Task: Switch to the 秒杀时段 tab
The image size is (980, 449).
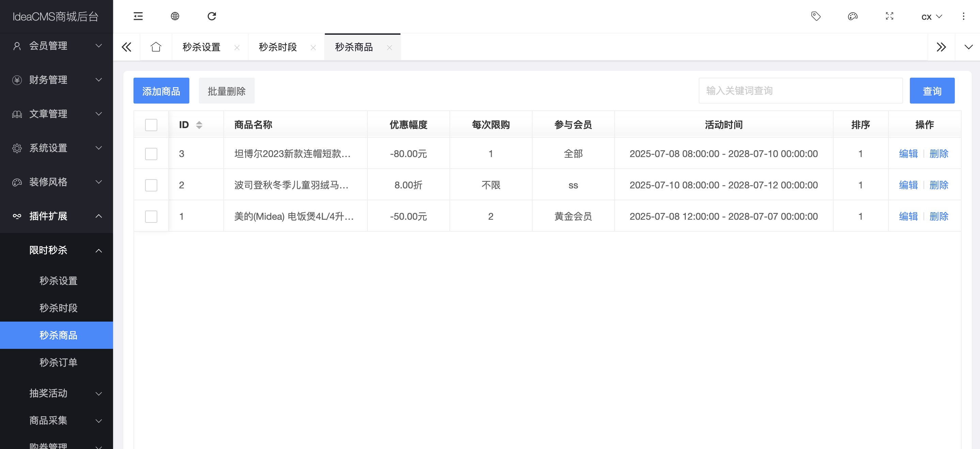Action: 278,47
